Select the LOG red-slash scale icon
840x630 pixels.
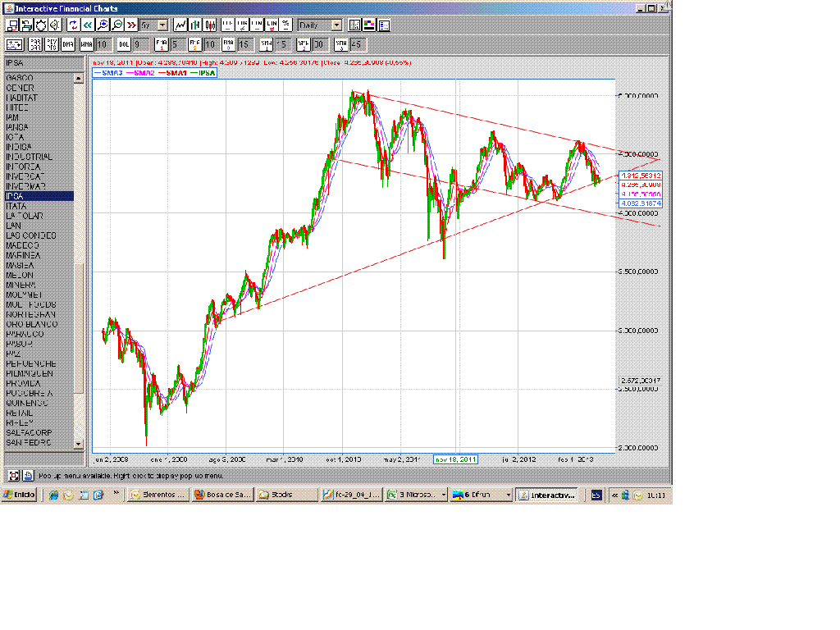pyautogui.click(x=242, y=25)
